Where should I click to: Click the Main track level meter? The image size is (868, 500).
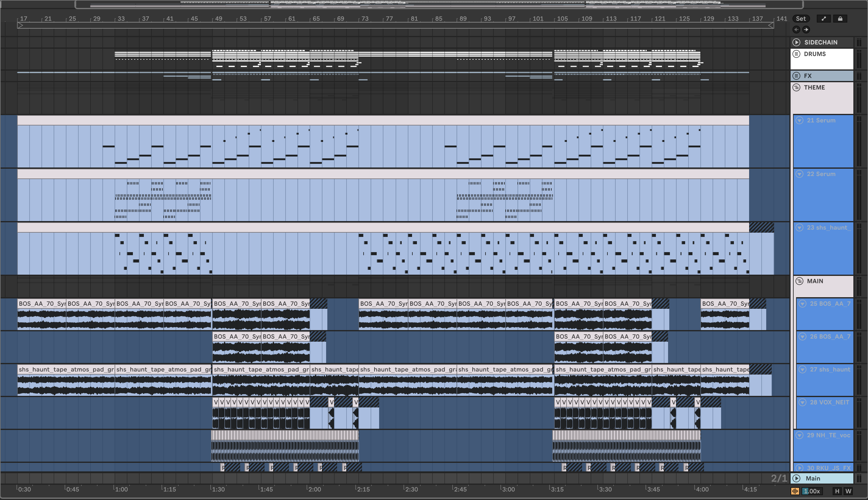(x=859, y=478)
